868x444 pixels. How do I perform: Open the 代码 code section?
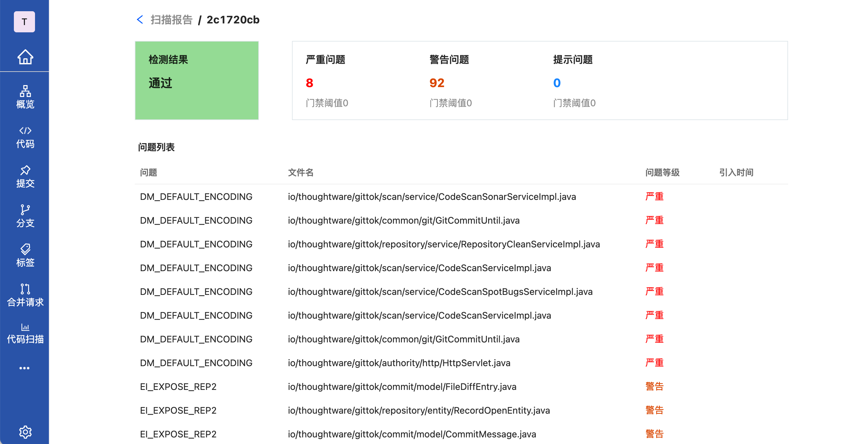[x=25, y=137]
